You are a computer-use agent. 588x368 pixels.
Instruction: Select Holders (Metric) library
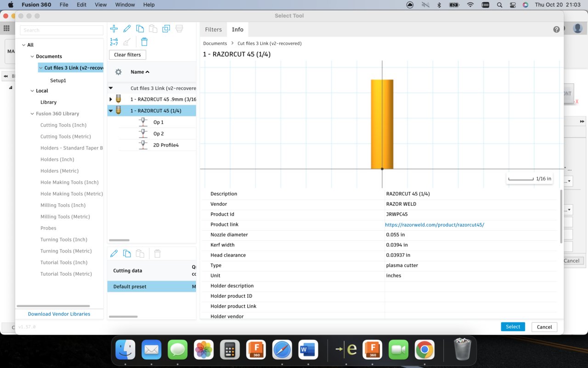pyautogui.click(x=59, y=171)
